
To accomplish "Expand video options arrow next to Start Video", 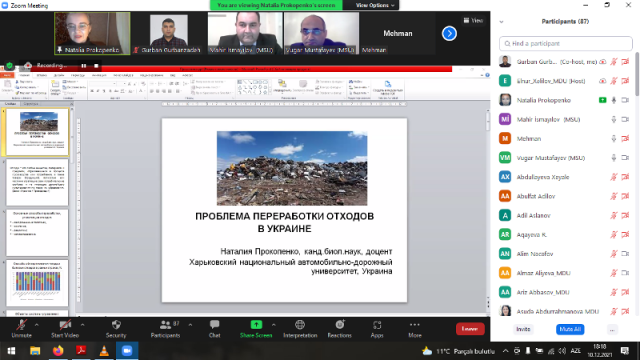I will (83, 325).
